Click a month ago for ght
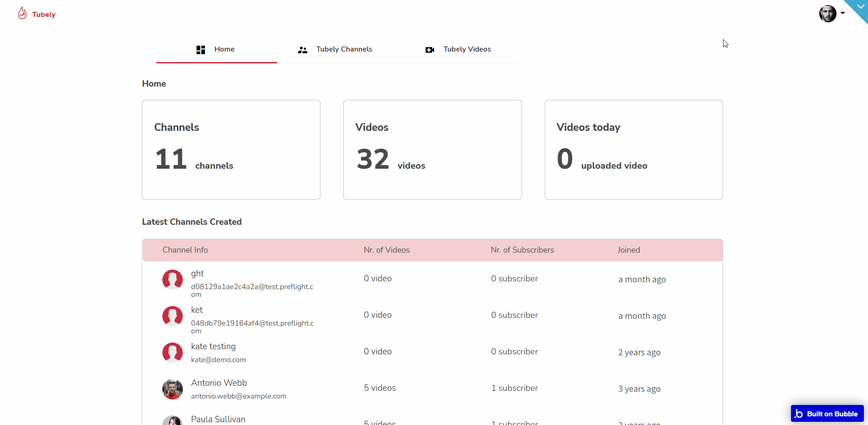868x425 pixels. (642, 280)
